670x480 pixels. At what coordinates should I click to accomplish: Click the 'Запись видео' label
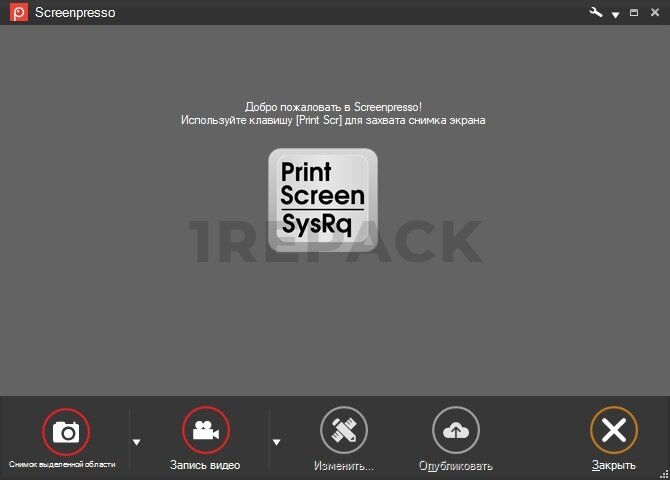coord(205,465)
